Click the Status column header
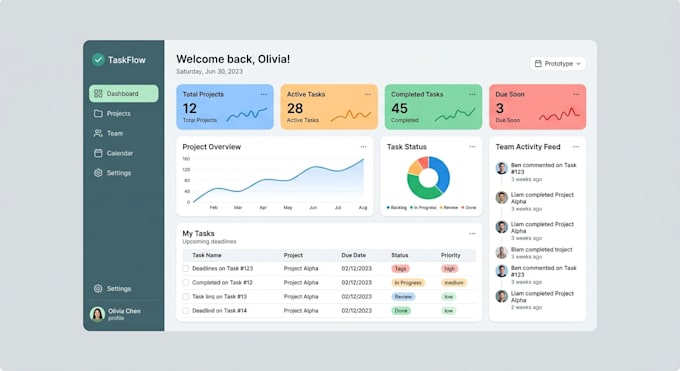This screenshot has width=680, height=371. click(x=400, y=255)
